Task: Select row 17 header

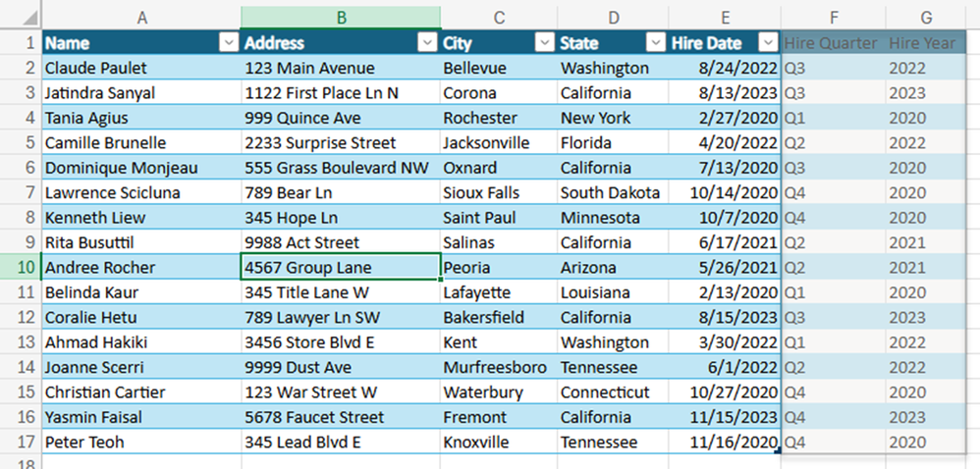Action: tap(21, 443)
